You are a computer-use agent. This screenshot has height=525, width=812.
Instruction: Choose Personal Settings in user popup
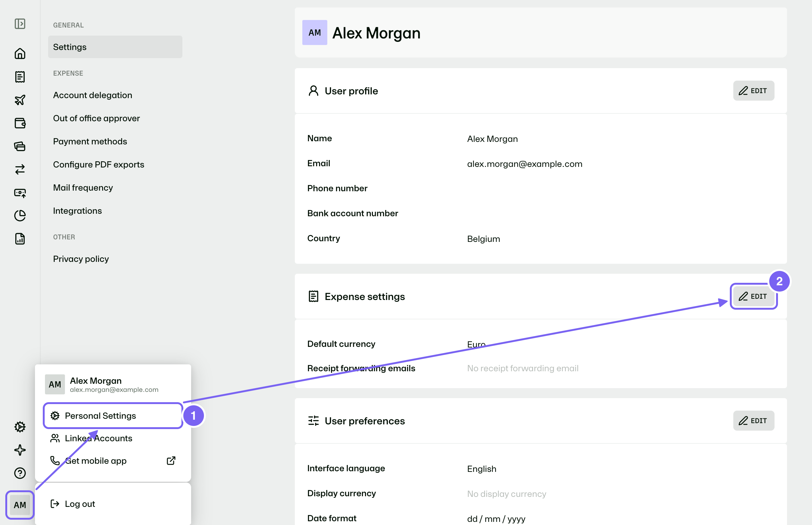[113, 416]
